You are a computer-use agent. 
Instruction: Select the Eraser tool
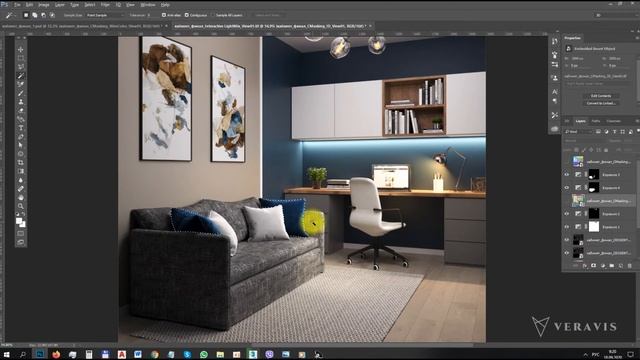click(x=20, y=111)
